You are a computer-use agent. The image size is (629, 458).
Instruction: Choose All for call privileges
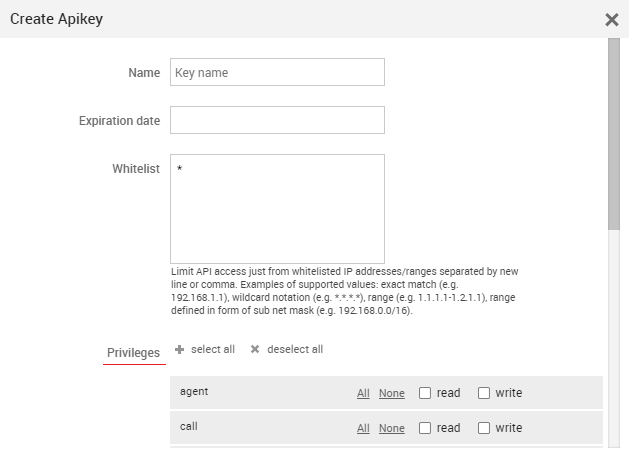tap(363, 429)
